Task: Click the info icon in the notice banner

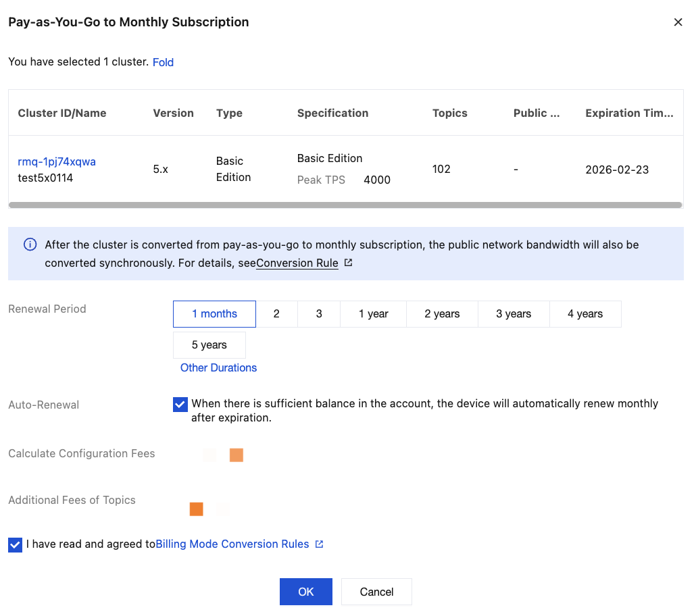Action: click(x=30, y=245)
